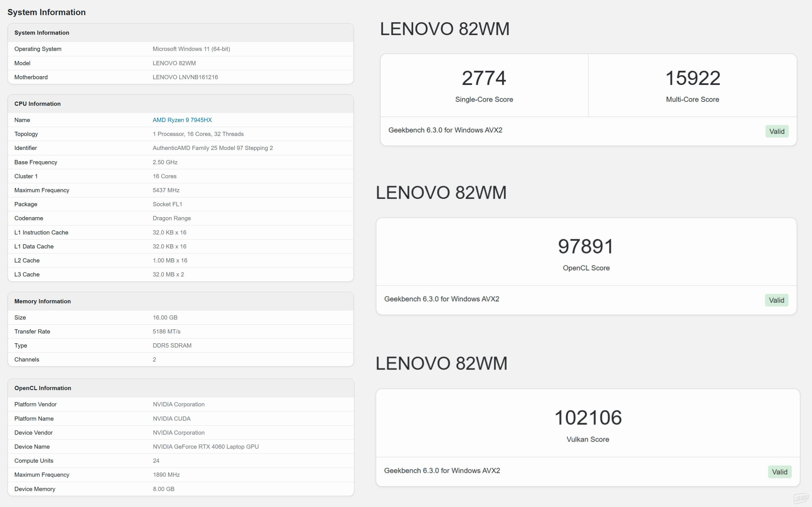The width and height of the screenshot is (812, 507).
Task: Select the 15922 multi-core score value
Action: 692,78
